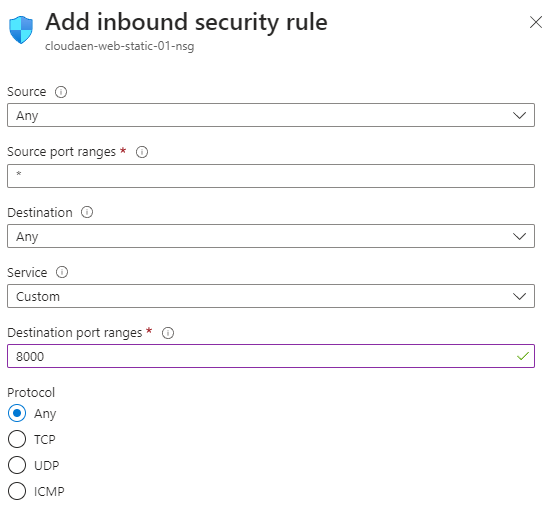Click the Destination port ranges field with 8000
The width and height of the screenshot is (546, 515).
click(271, 356)
